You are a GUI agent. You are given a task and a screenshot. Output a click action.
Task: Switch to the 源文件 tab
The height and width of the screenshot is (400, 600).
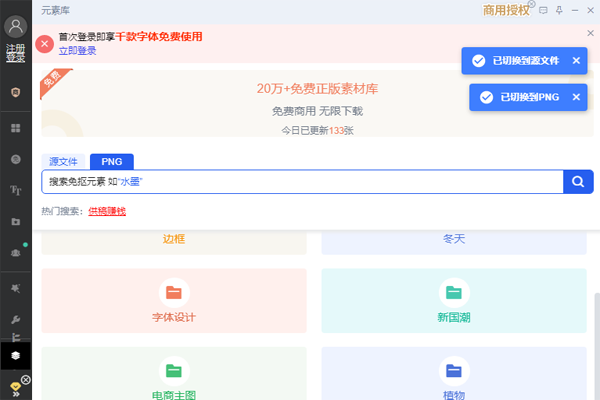pyautogui.click(x=63, y=161)
